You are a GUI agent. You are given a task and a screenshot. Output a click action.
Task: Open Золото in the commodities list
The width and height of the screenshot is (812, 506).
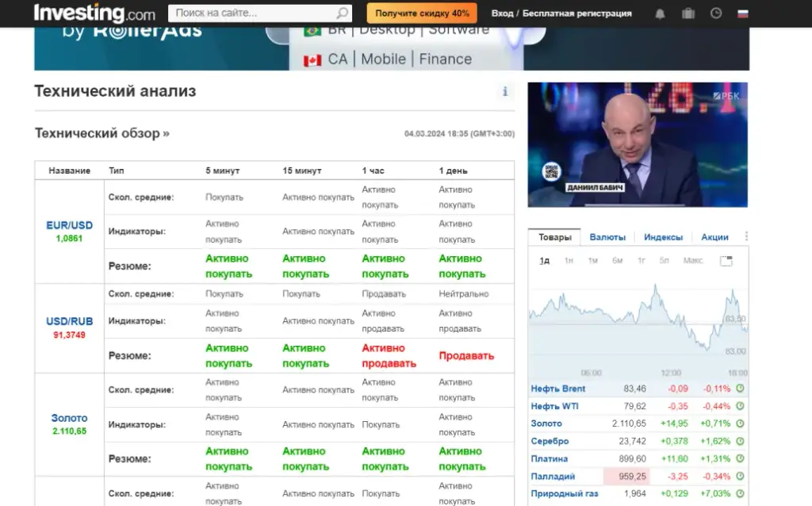coord(546,424)
